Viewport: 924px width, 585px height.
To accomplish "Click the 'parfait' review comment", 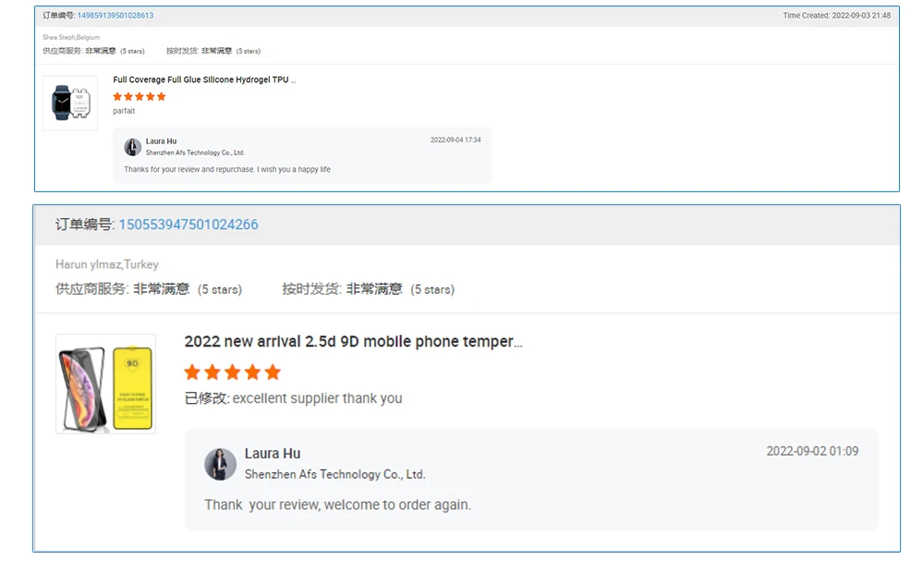I will (x=124, y=111).
